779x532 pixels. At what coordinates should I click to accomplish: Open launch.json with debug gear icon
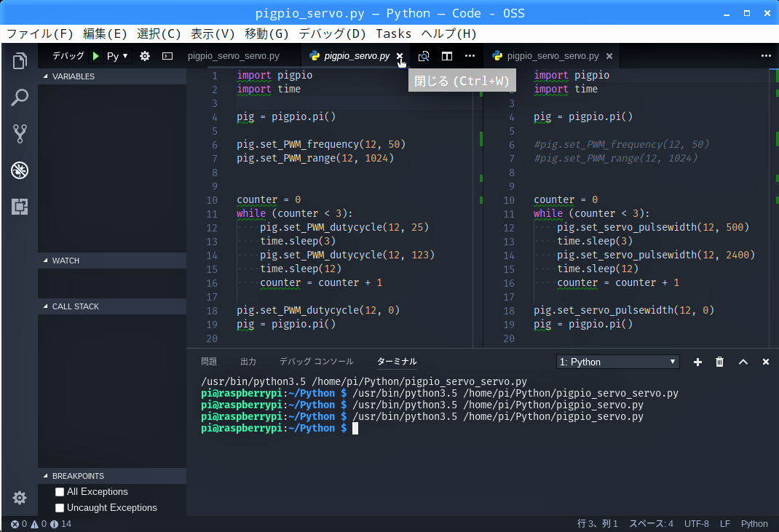[145, 56]
